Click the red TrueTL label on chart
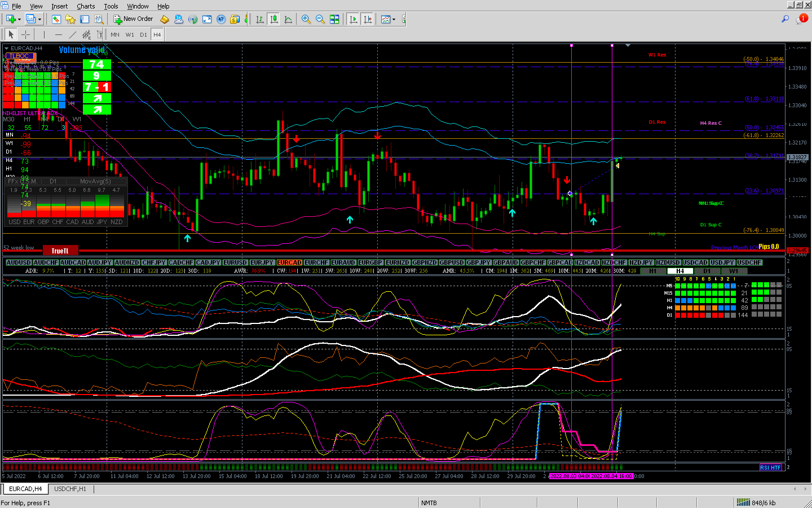 (60, 251)
